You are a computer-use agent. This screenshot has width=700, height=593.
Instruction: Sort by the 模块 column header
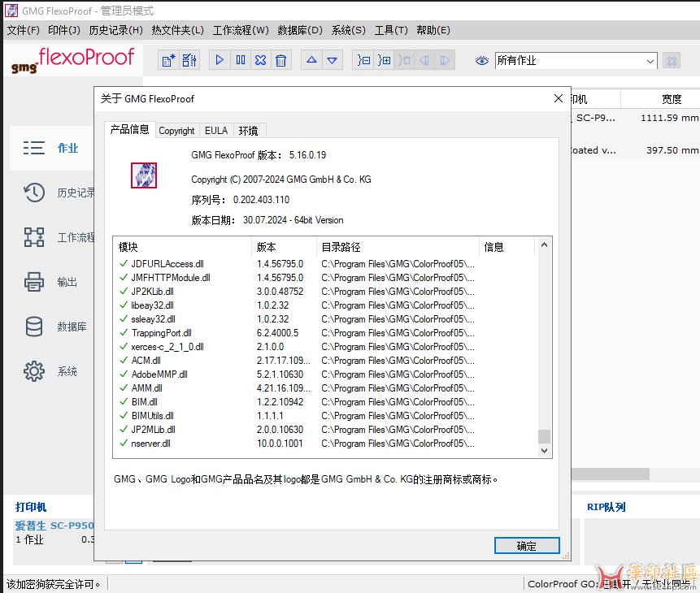point(182,247)
